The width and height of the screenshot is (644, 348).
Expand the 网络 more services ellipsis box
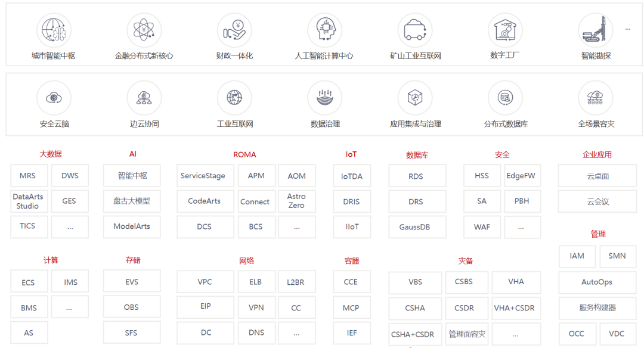(297, 333)
